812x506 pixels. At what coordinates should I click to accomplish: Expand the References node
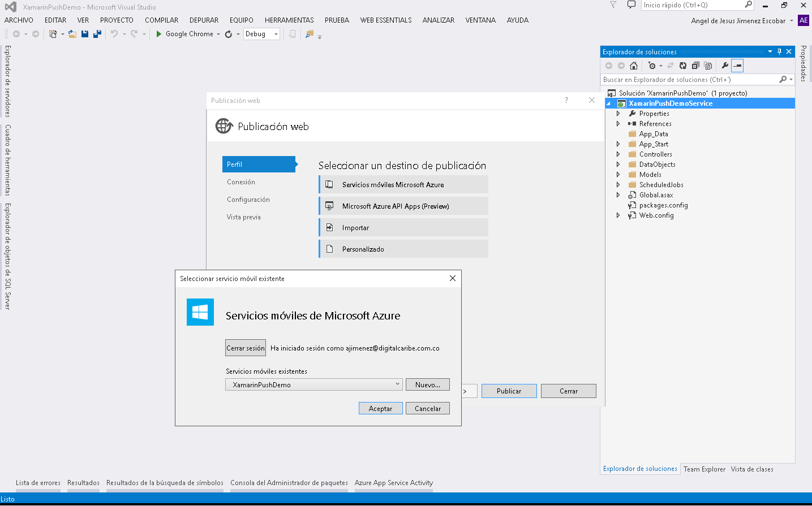pos(618,124)
